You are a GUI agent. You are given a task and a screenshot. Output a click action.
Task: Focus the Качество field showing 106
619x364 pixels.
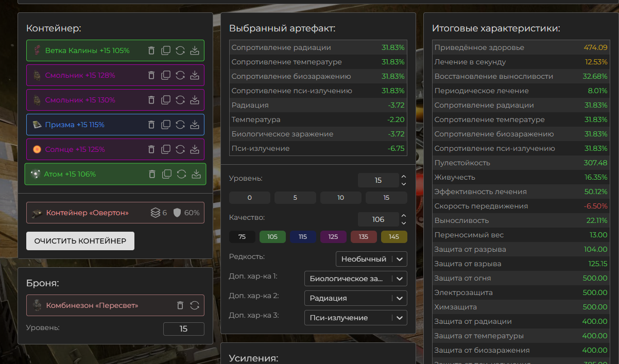[x=378, y=219]
